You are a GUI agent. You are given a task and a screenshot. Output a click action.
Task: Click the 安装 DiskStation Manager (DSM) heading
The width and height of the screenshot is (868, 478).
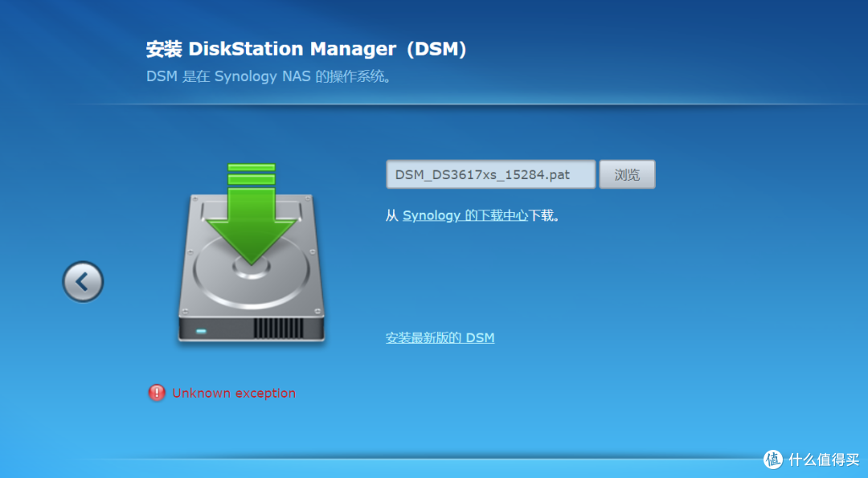[x=307, y=49]
